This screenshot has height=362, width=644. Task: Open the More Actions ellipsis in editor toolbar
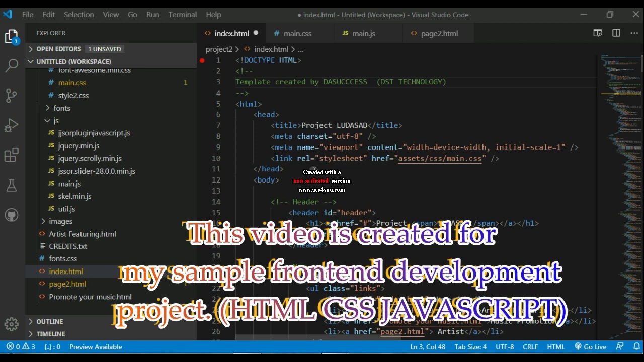coord(634,33)
